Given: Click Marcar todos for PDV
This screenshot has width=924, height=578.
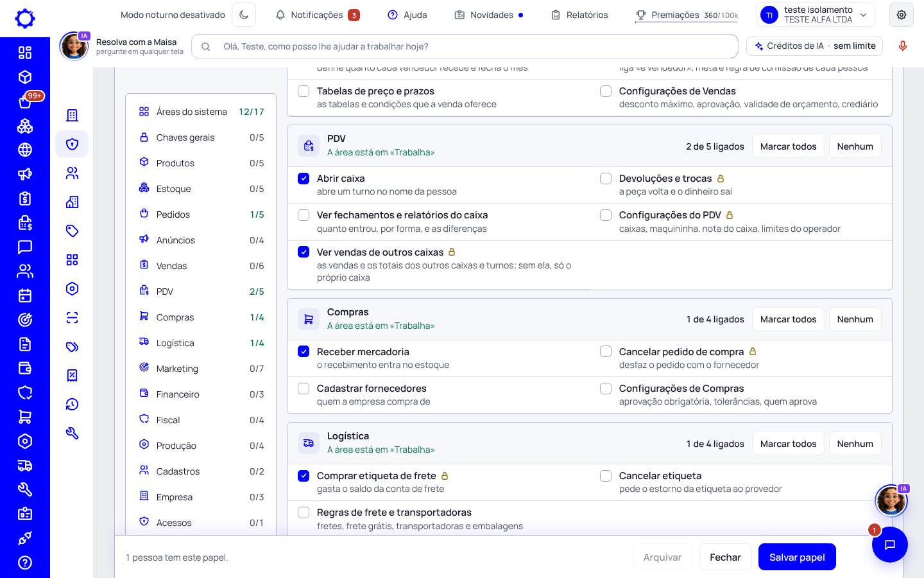Looking at the screenshot, I should tap(788, 146).
